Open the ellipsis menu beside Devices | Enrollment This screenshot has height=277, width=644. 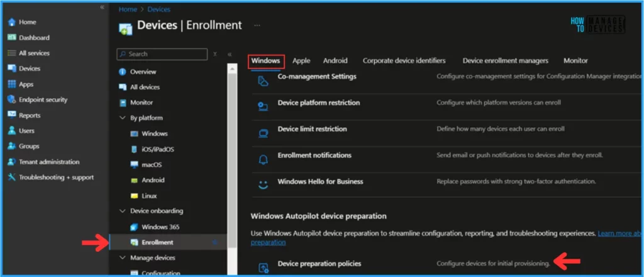pos(257,25)
